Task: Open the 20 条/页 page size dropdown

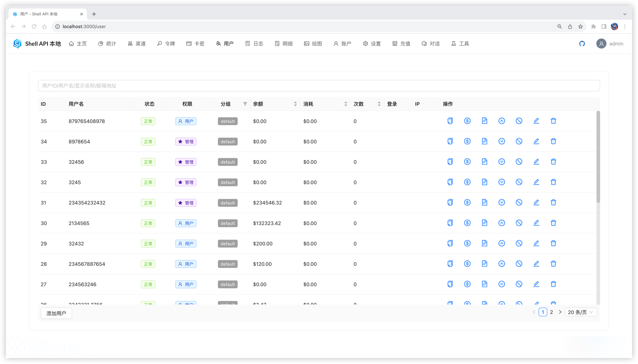Action: (x=581, y=312)
